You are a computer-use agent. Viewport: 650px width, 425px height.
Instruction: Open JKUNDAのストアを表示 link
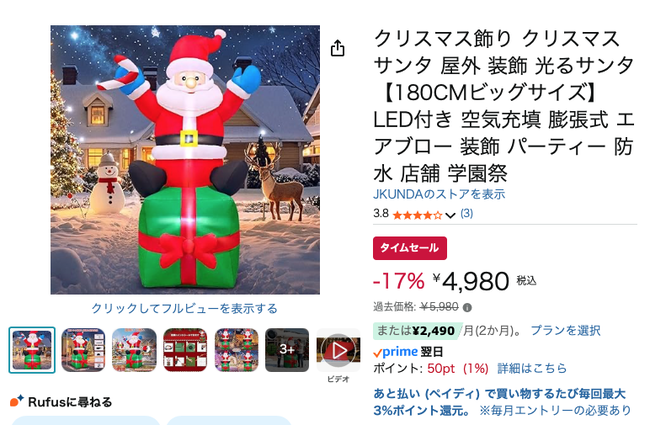[x=439, y=194]
